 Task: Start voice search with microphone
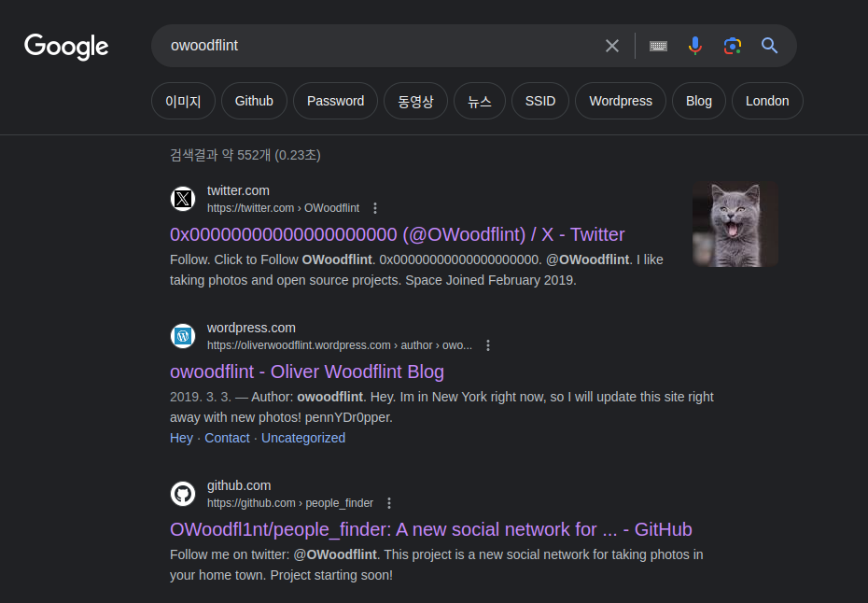pos(695,46)
